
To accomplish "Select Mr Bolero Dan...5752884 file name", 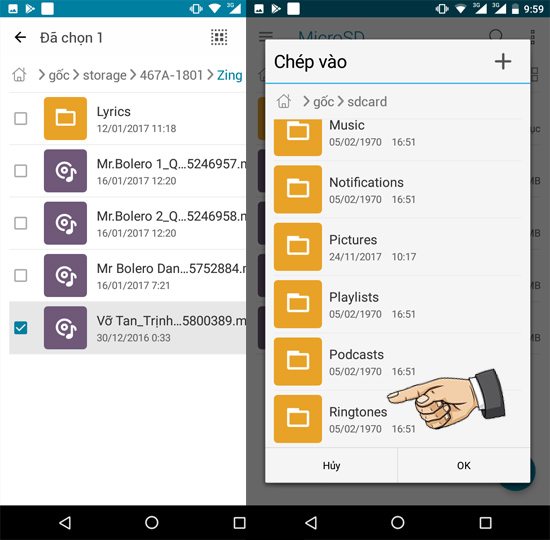I will tap(172, 268).
